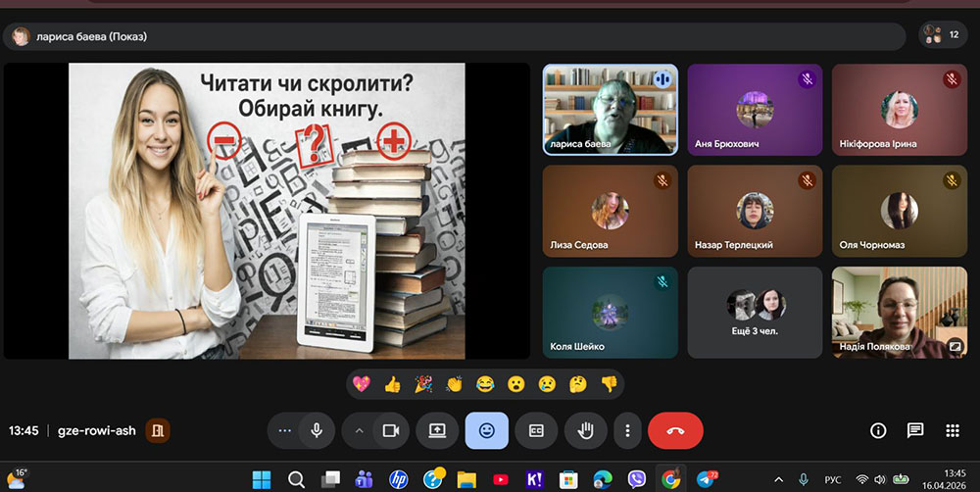Open meeting details info icon
Screen dimensions: 980x492
tap(878, 430)
